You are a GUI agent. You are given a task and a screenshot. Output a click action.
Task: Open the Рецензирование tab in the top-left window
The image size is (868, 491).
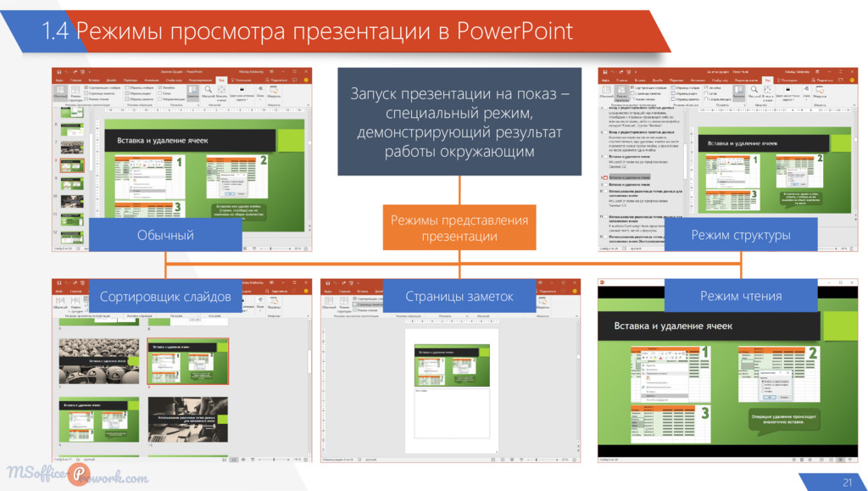pos(200,80)
